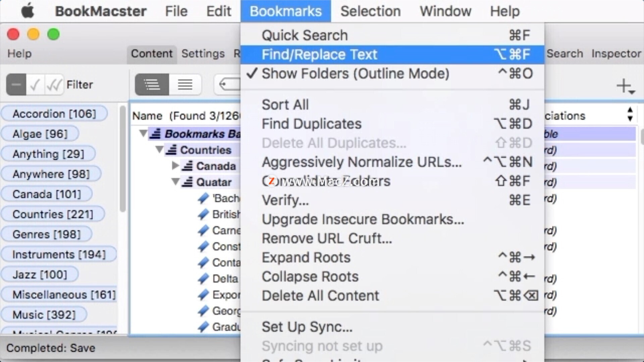Open Set Up Sync…
Viewport: 644px width, 362px height.
(x=392, y=327)
